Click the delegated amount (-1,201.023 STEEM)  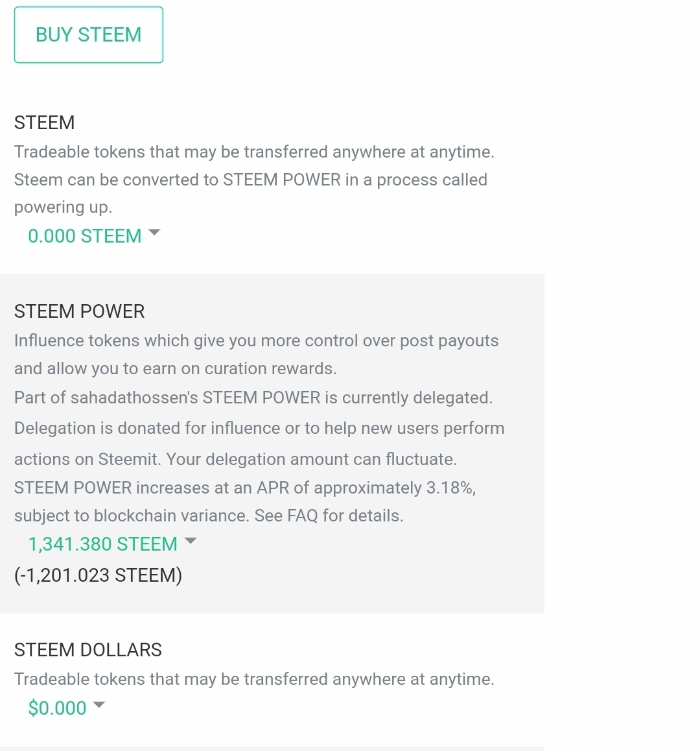98,575
